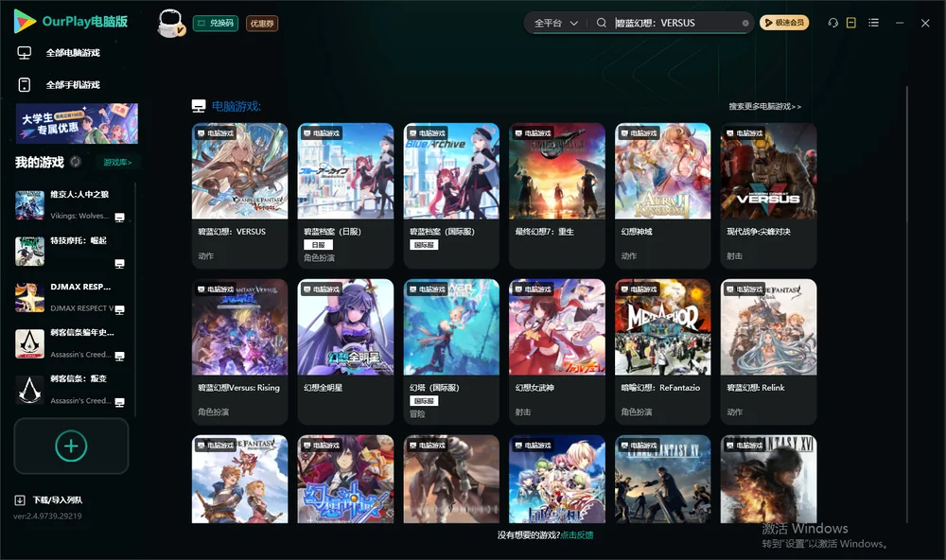Expand the 全平台 platform dropdown

click(555, 23)
